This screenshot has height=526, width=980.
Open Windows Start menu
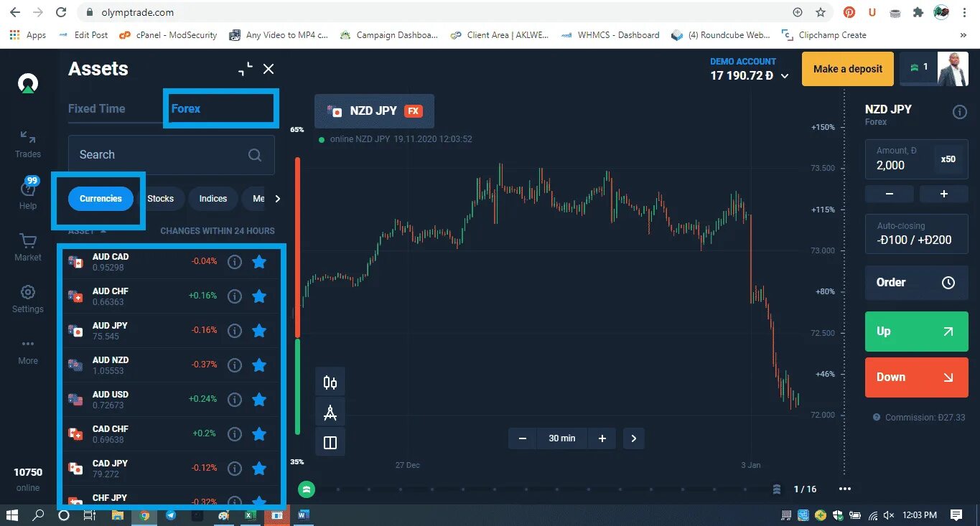pyautogui.click(x=11, y=515)
